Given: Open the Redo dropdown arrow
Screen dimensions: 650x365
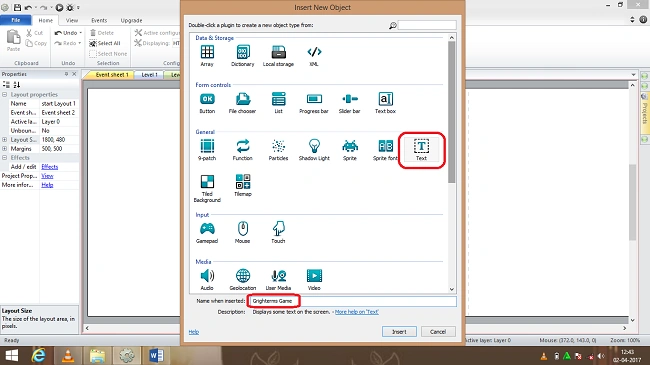Looking at the screenshot, I should [80, 43].
